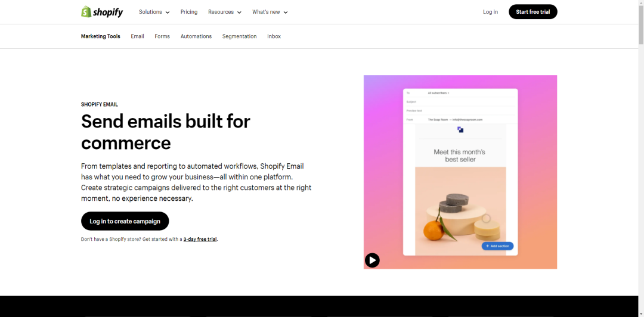Click Log in to create campaign
Viewport: 644px width, 317px height.
tap(125, 221)
